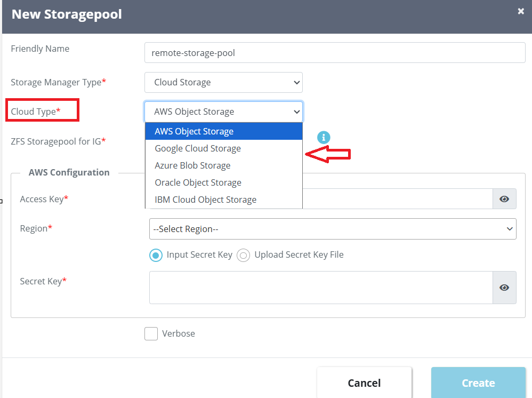Click the Secret Key text area
This screenshot has width=532, height=398.
point(321,288)
